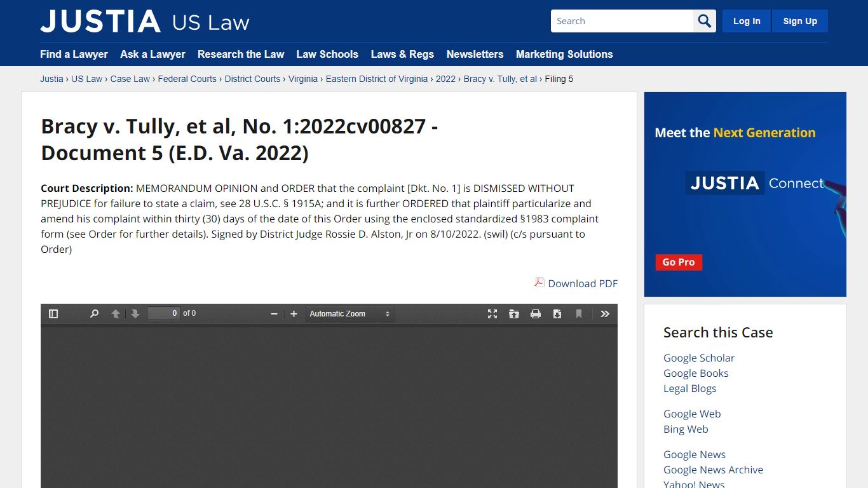Go to previous page arrow

click(116, 314)
